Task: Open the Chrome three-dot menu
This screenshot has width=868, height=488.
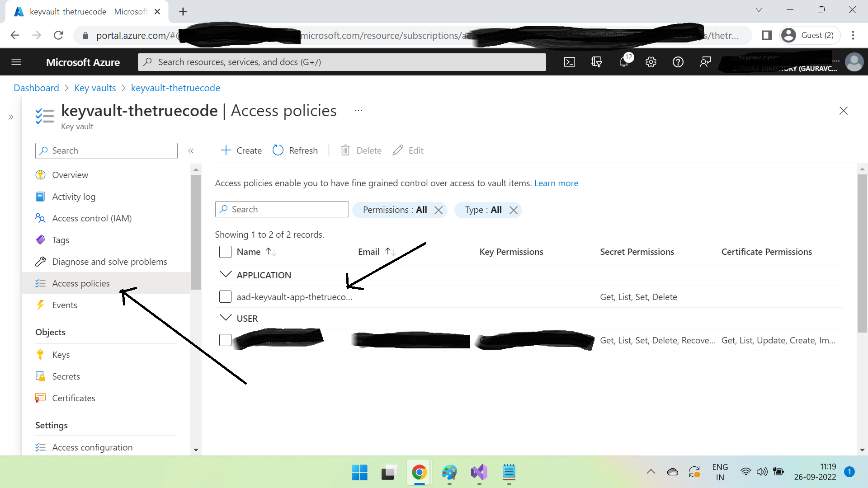Action: (x=853, y=35)
